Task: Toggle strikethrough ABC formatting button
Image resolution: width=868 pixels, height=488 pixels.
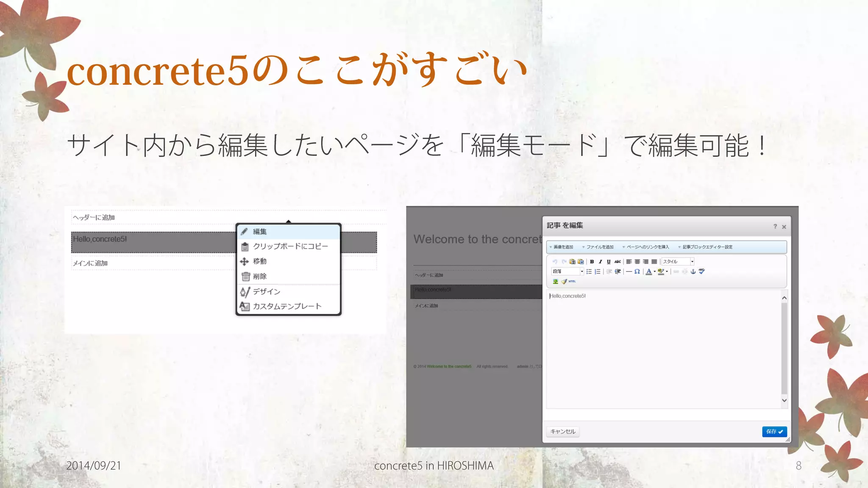Action: [618, 262]
